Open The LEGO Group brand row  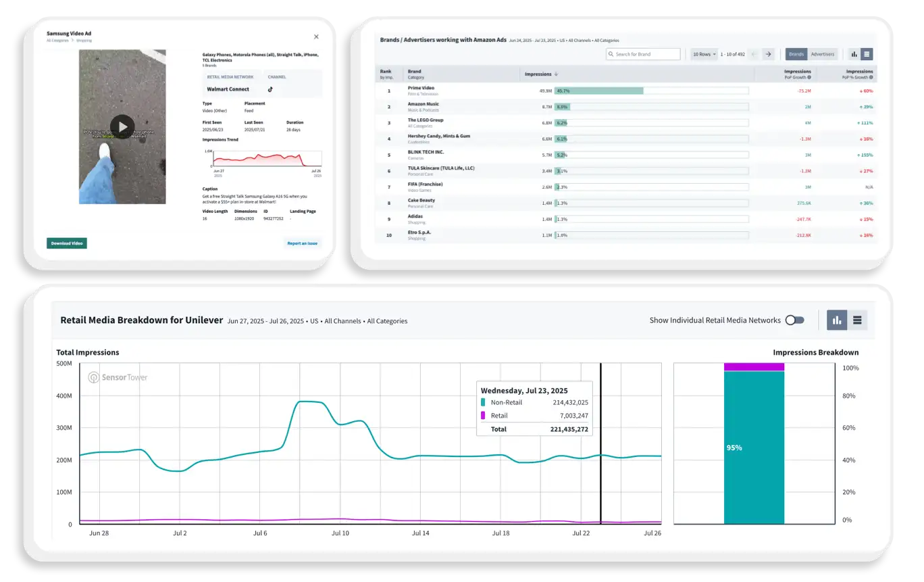click(x=625, y=122)
